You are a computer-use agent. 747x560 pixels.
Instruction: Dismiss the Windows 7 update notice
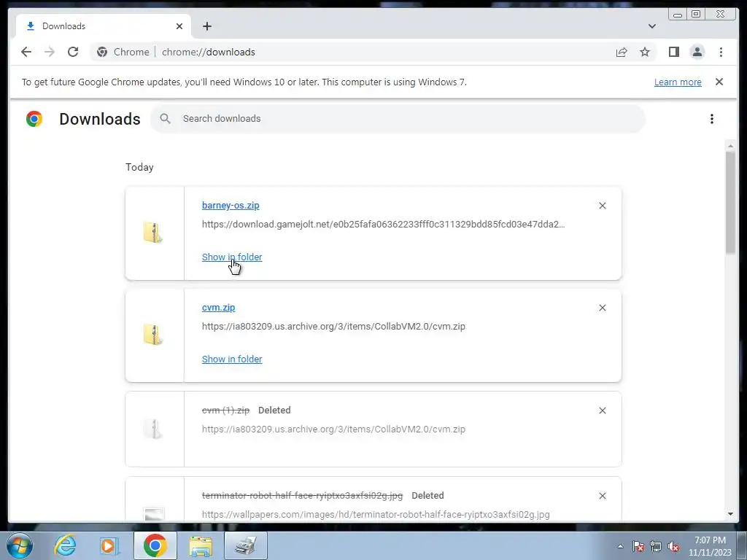719,82
